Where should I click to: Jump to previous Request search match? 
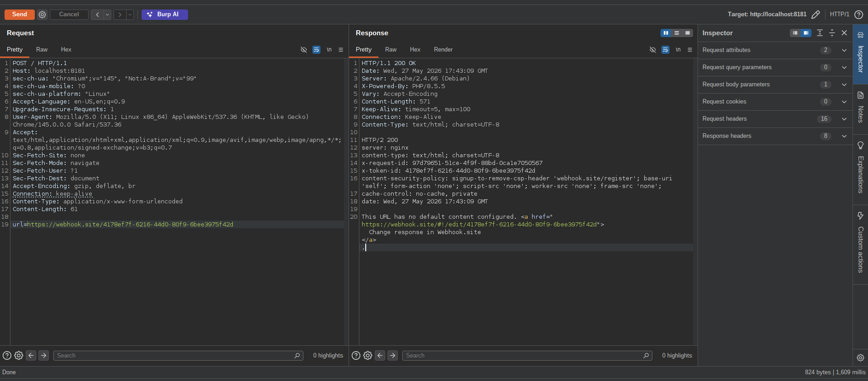[x=31, y=356]
